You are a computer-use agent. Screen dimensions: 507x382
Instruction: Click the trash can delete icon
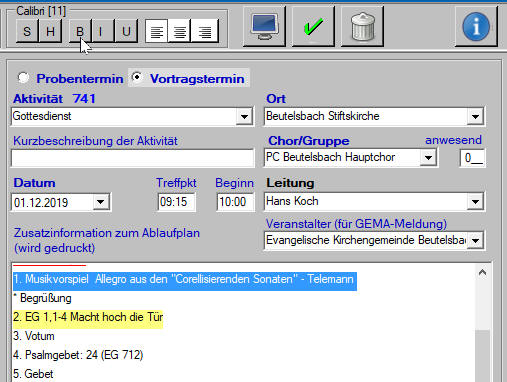[362, 26]
